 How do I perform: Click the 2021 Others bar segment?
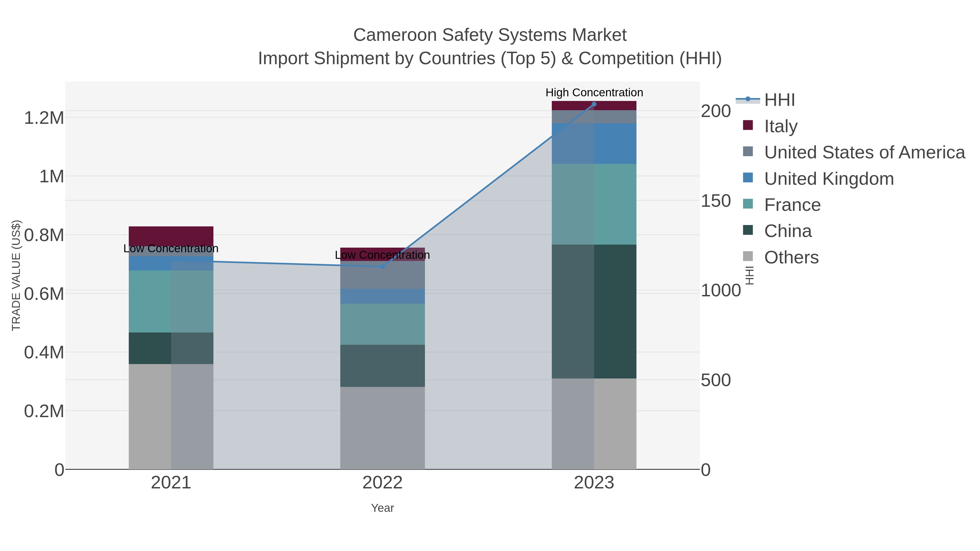click(171, 417)
